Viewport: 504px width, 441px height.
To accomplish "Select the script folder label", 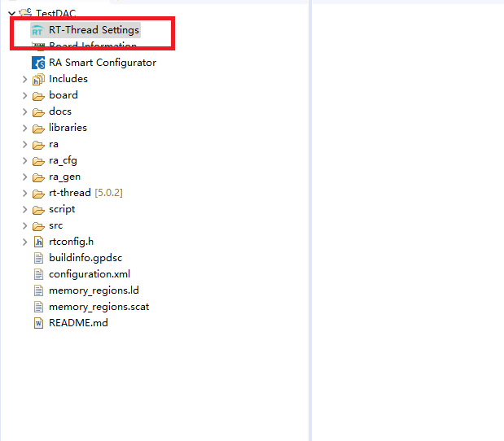I will pos(62,209).
